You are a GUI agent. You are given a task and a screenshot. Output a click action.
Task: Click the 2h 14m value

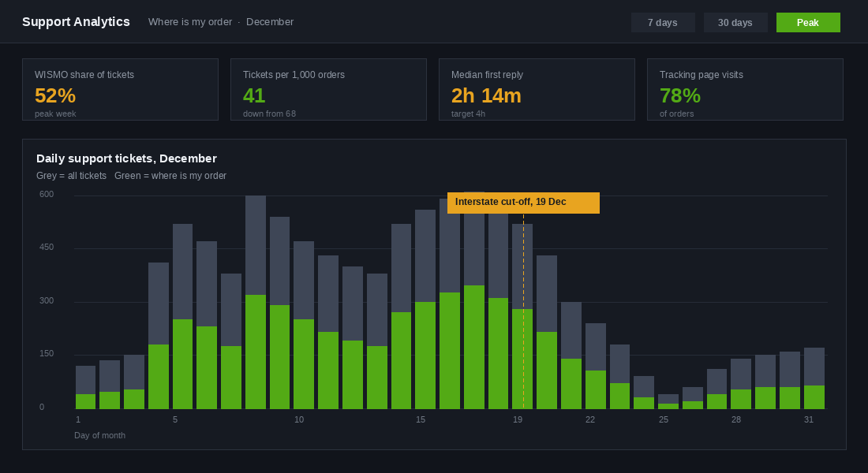coord(486,95)
